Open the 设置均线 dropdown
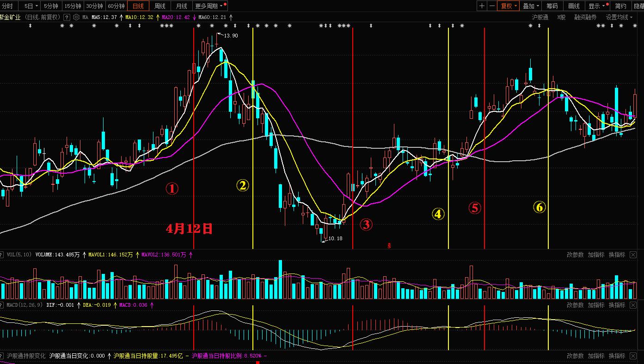The height and width of the screenshot is (364, 644). [619, 17]
